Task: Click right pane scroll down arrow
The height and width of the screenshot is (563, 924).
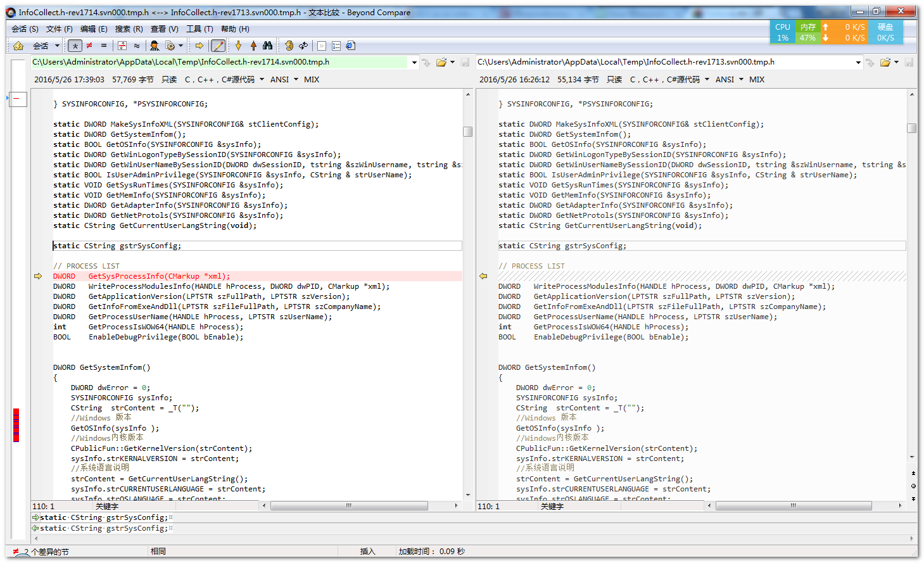Action: pyautogui.click(x=913, y=457)
